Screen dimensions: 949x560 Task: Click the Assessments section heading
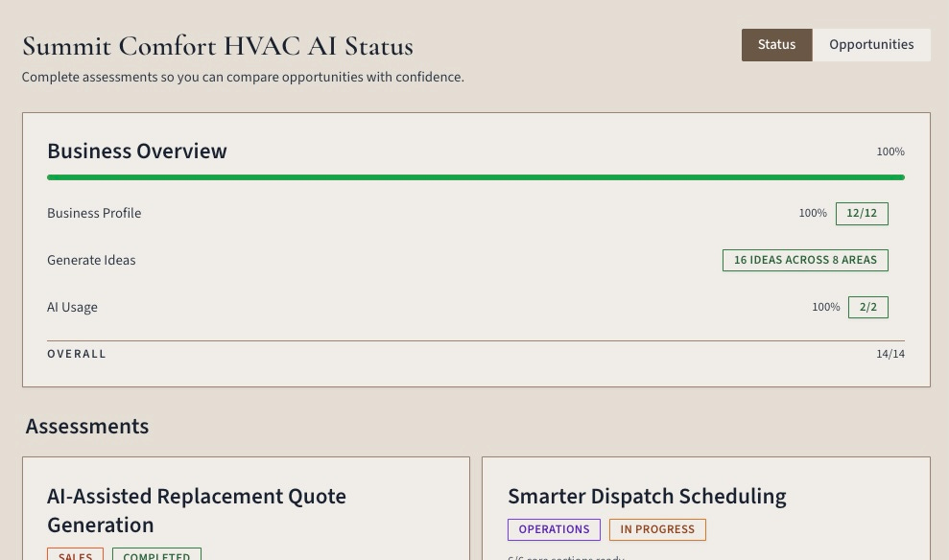pos(87,427)
